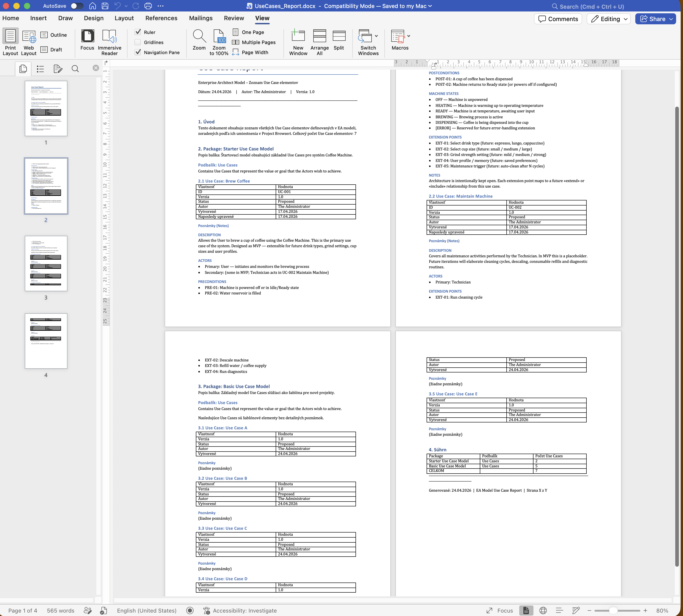The image size is (683, 616).
Task: Open the Share dropdown
Action: pos(671,19)
